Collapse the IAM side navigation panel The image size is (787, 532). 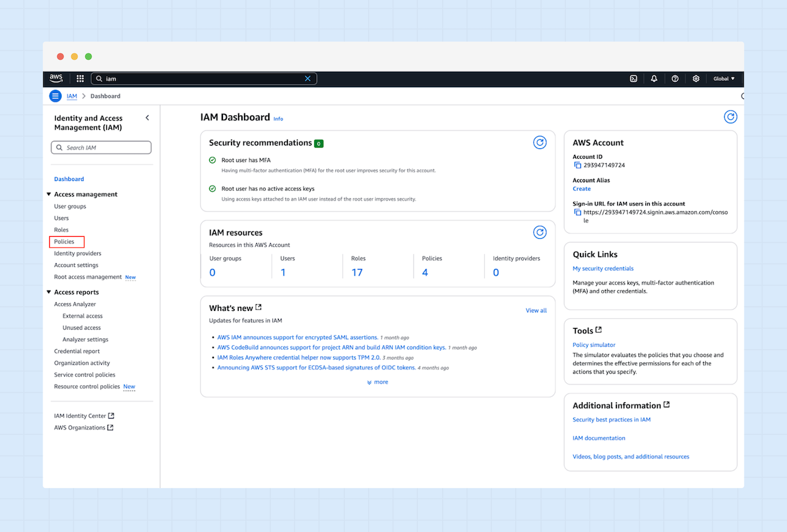(x=147, y=118)
